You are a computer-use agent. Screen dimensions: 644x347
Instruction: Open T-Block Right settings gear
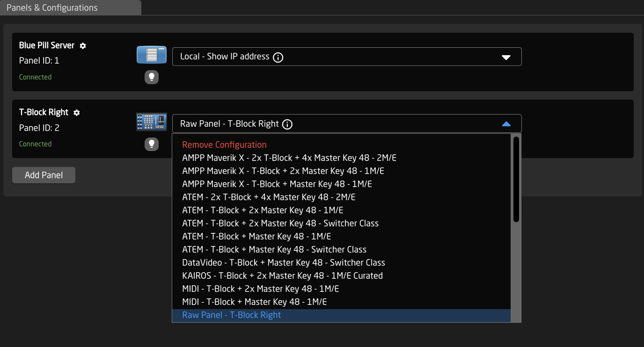(77, 113)
